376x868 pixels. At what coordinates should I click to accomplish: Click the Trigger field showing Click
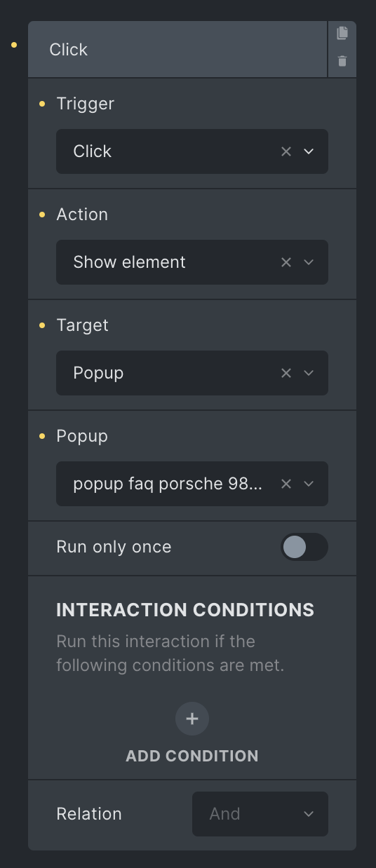(192, 151)
